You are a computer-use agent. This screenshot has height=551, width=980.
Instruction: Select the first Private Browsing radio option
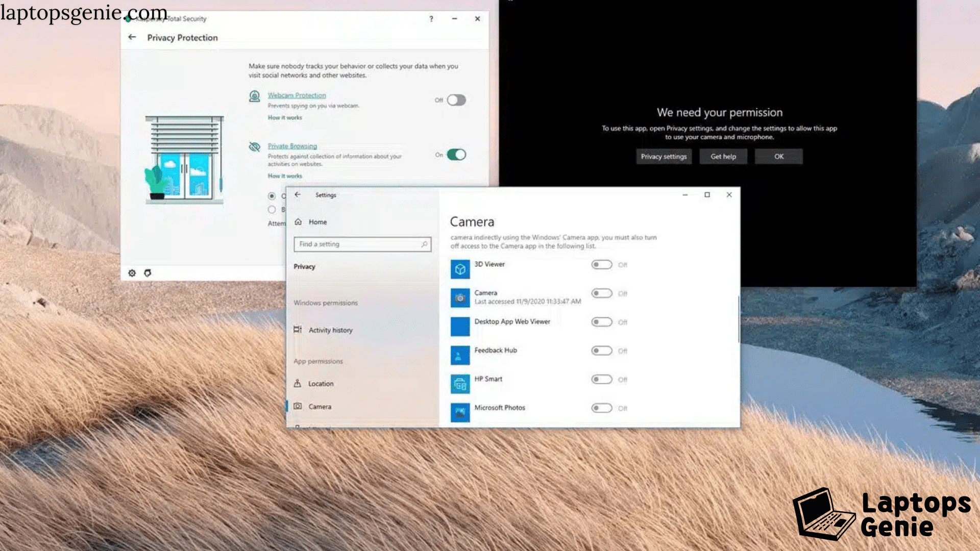point(272,196)
